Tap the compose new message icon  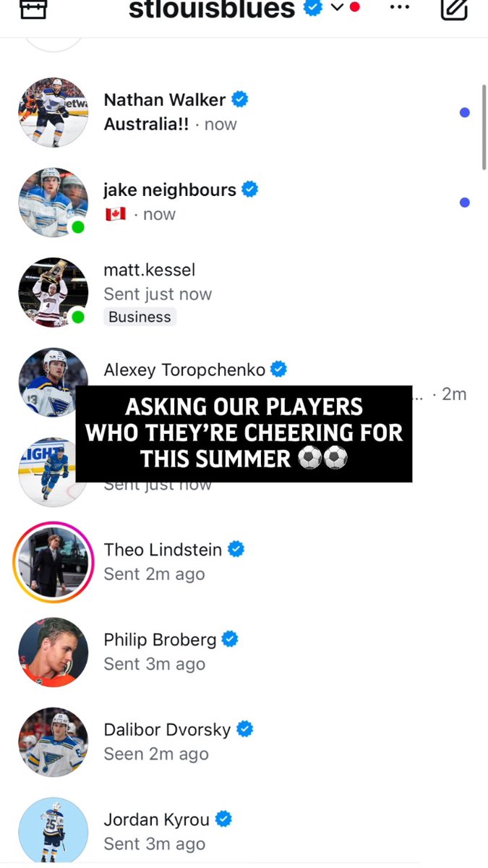(x=454, y=8)
